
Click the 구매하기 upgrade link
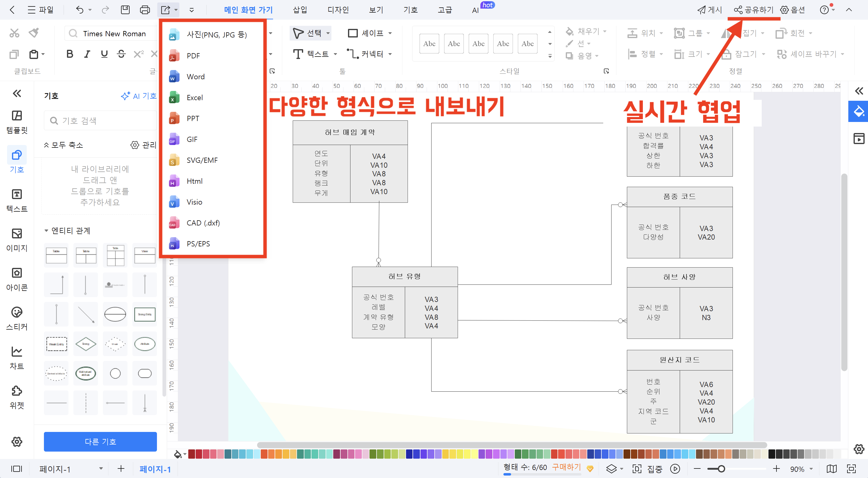coord(566,467)
